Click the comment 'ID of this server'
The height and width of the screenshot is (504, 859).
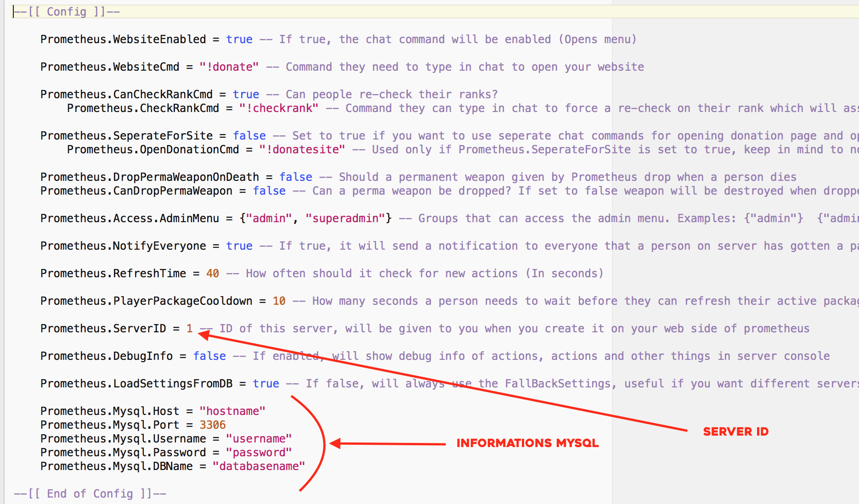278,329
